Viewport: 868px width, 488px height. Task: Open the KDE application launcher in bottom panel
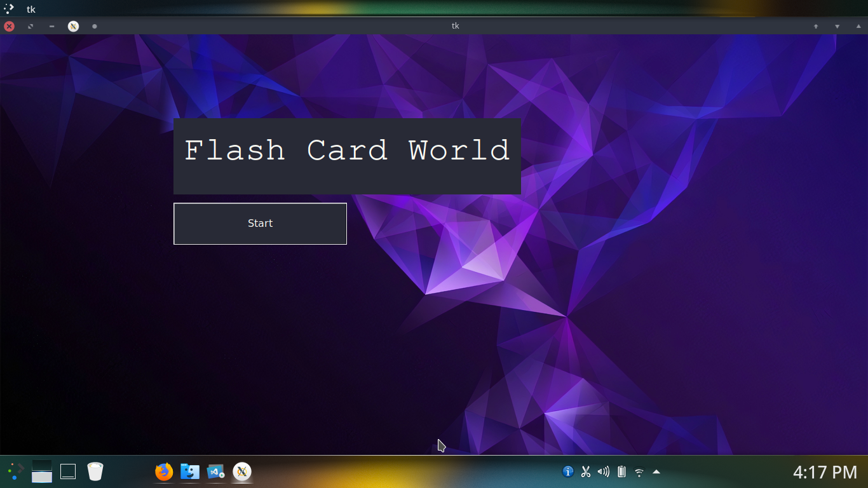pos(15,471)
